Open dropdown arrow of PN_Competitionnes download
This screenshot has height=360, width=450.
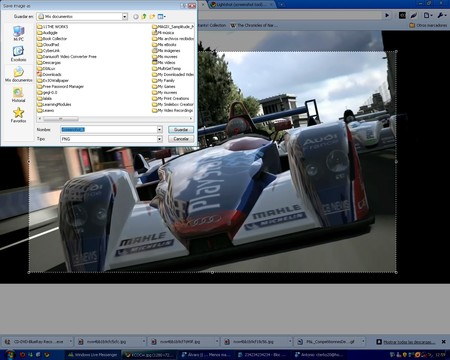tap(363, 342)
